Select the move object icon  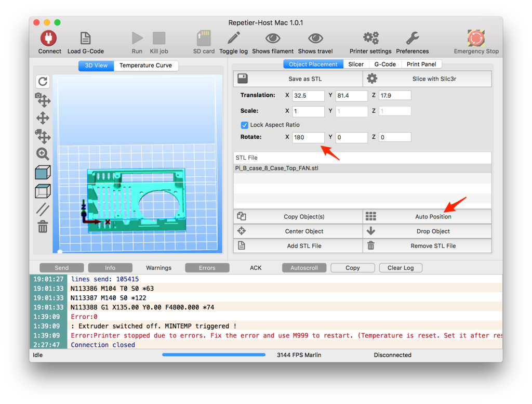(43, 136)
